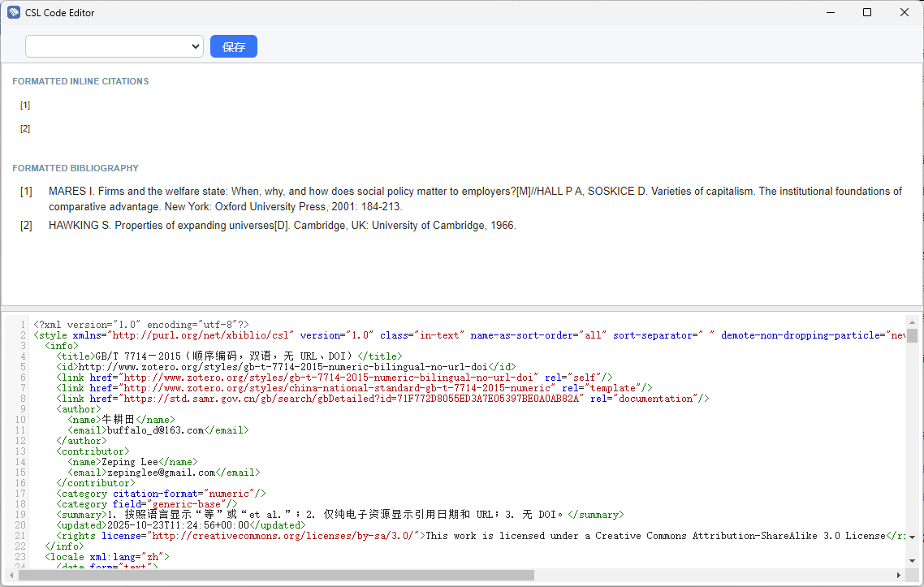Close the CSL Code Editor window
This screenshot has width=924, height=587.
905,12
